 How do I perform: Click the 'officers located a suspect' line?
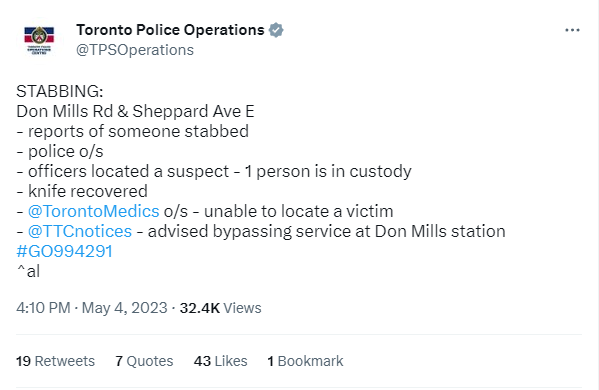coord(214,172)
